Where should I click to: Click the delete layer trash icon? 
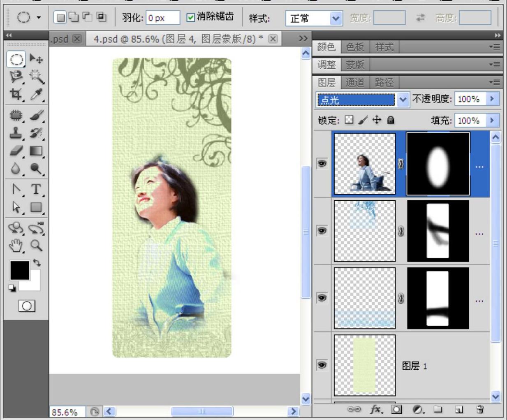click(x=479, y=409)
